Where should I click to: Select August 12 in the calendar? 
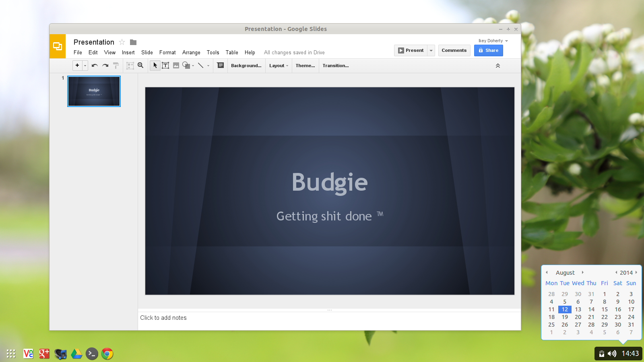click(x=565, y=309)
